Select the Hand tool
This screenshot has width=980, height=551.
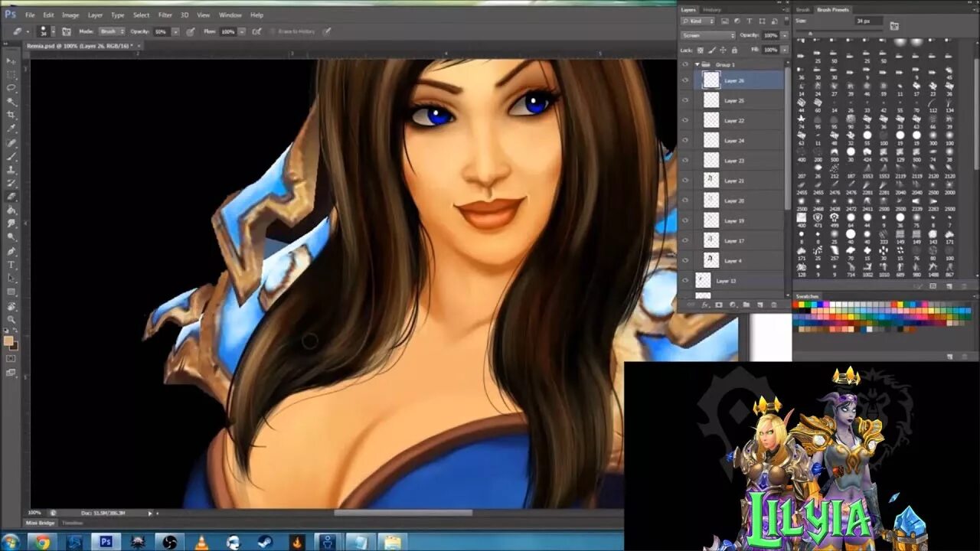coord(11,306)
